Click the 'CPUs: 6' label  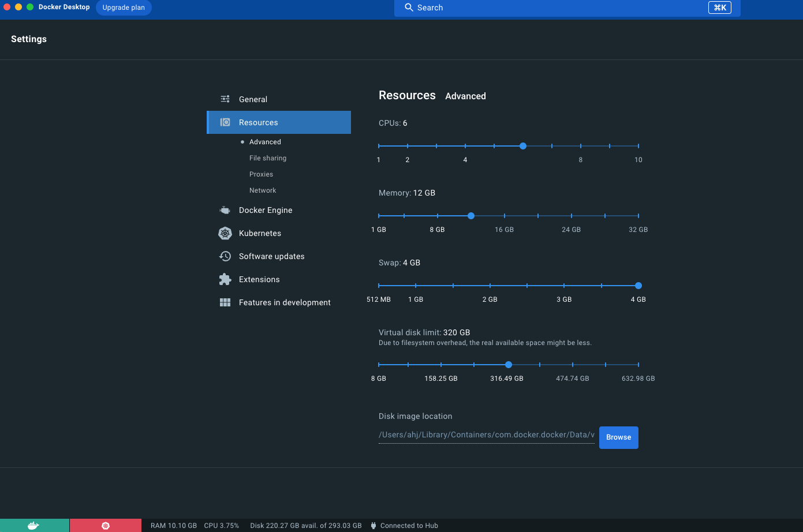(393, 123)
